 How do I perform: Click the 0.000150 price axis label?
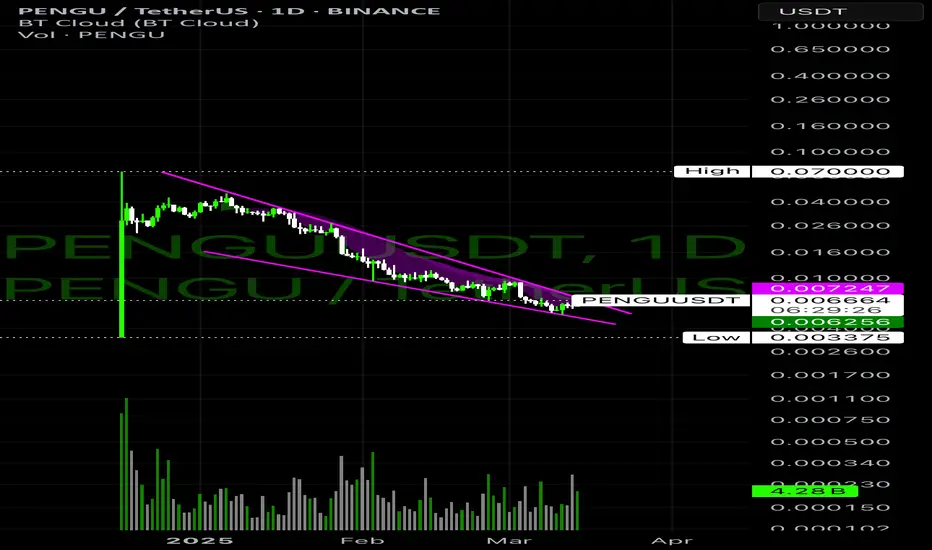[x=830, y=508]
